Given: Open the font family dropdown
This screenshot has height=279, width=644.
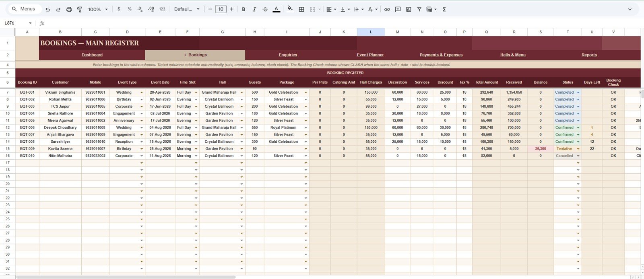Looking at the screenshot, I should tap(187, 9).
